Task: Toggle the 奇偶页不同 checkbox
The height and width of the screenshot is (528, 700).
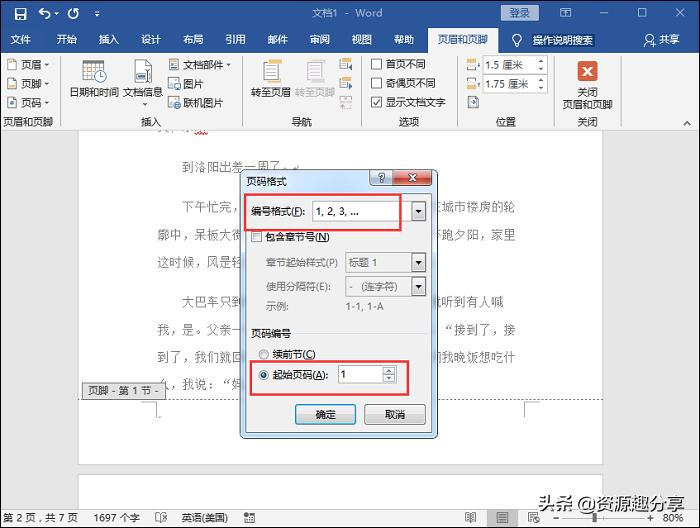Action: [x=376, y=83]
